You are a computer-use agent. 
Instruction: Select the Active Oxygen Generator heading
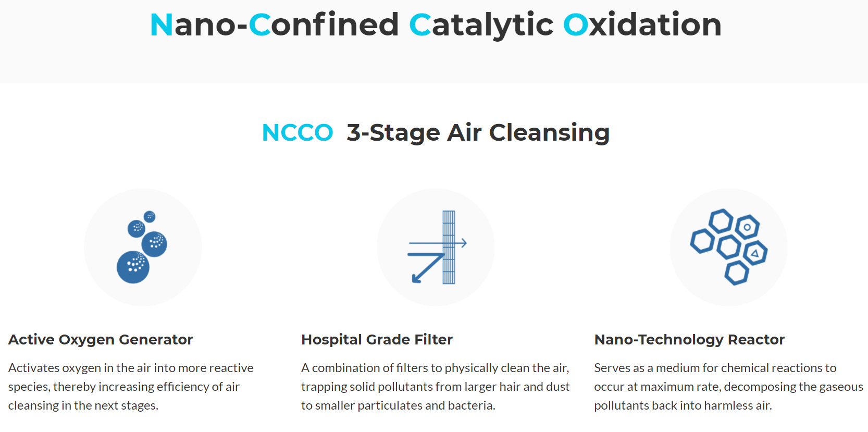(101, 340)
